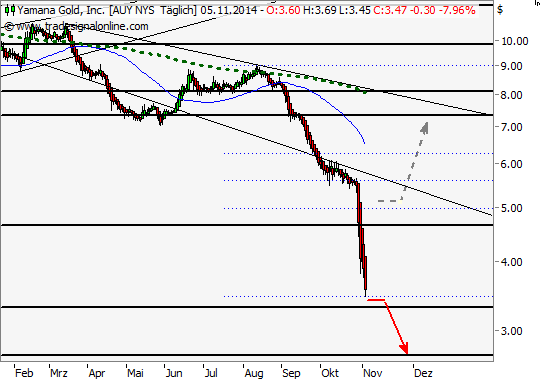Screen dimensions: 540x380
Task: Click the '6.00' price axis label
Action: click(x=511, y=164)
